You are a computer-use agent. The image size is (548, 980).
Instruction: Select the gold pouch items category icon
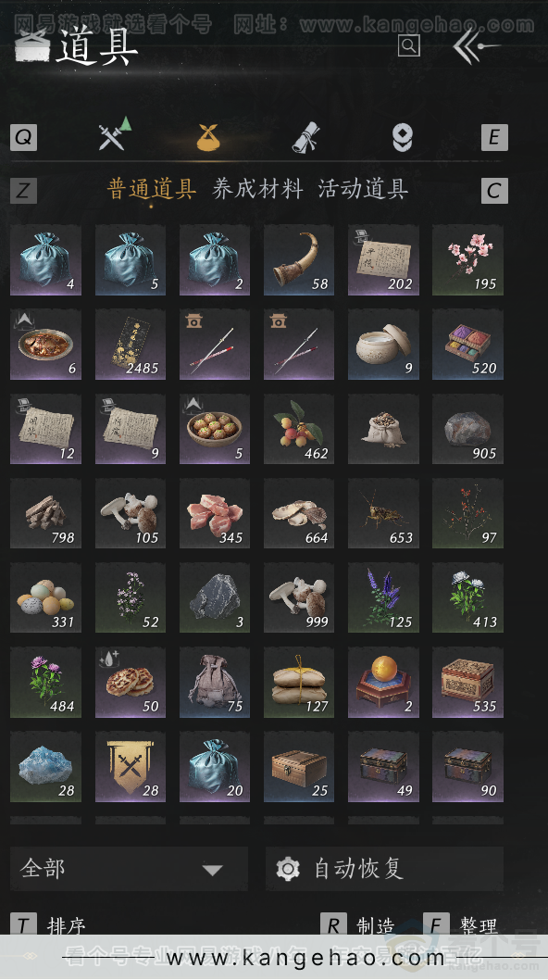point(208,137)
